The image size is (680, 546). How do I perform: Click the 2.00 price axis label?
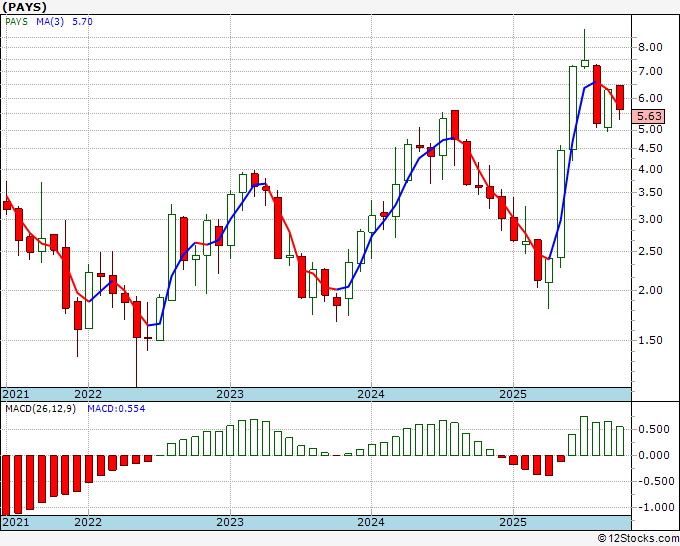point(650,291)
